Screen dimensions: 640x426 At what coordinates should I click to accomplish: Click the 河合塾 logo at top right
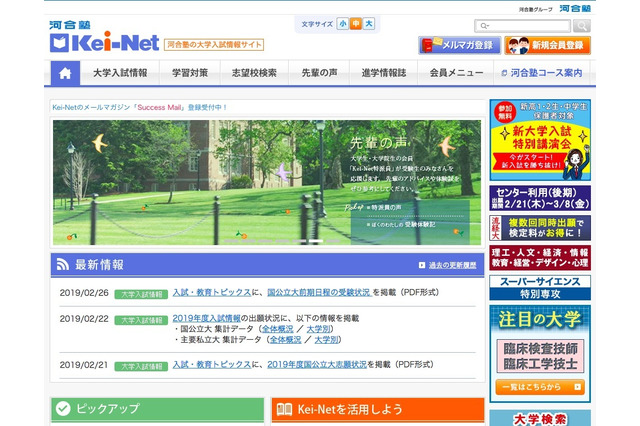point(575,8)
